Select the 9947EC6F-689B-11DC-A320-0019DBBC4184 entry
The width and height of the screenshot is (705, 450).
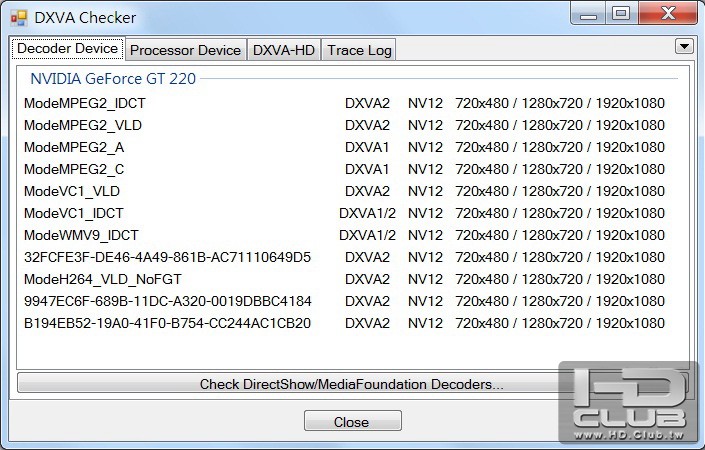pyautogui.click(x=344, y=302)
